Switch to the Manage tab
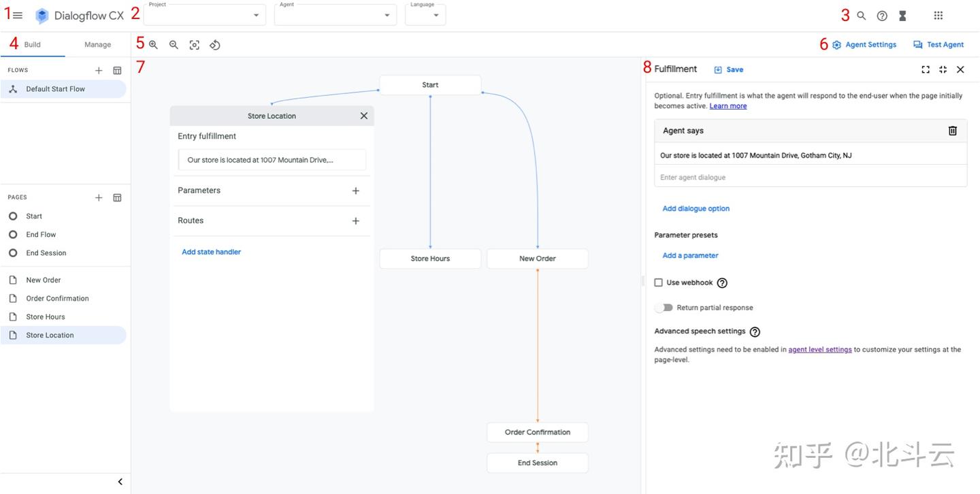980x494 pixels. 97,45
